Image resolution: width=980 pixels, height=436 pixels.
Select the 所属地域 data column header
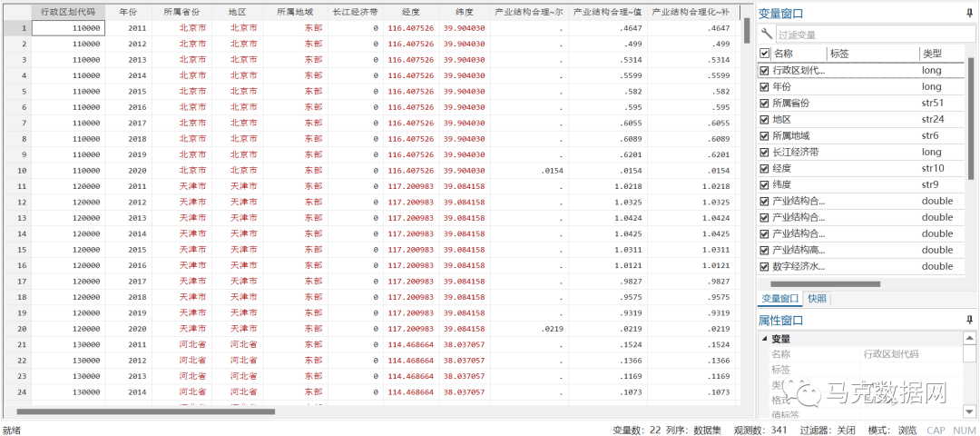click(x=295, y=12)
